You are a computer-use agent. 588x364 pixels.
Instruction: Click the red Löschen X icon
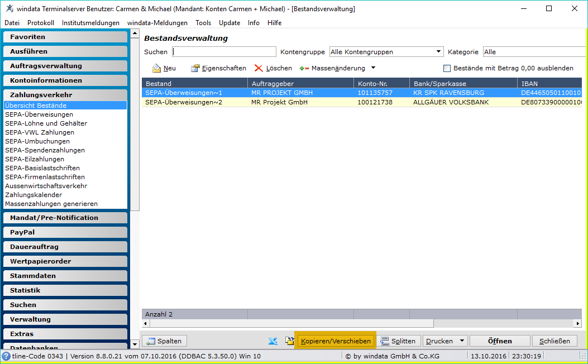(259, 68)
